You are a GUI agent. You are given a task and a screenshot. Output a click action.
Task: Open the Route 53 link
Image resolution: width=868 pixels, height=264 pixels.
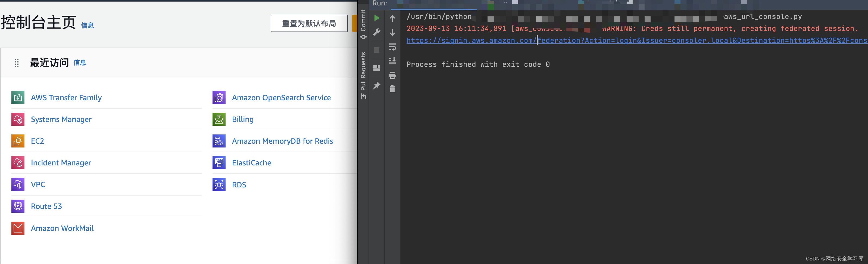pos(46,206)
